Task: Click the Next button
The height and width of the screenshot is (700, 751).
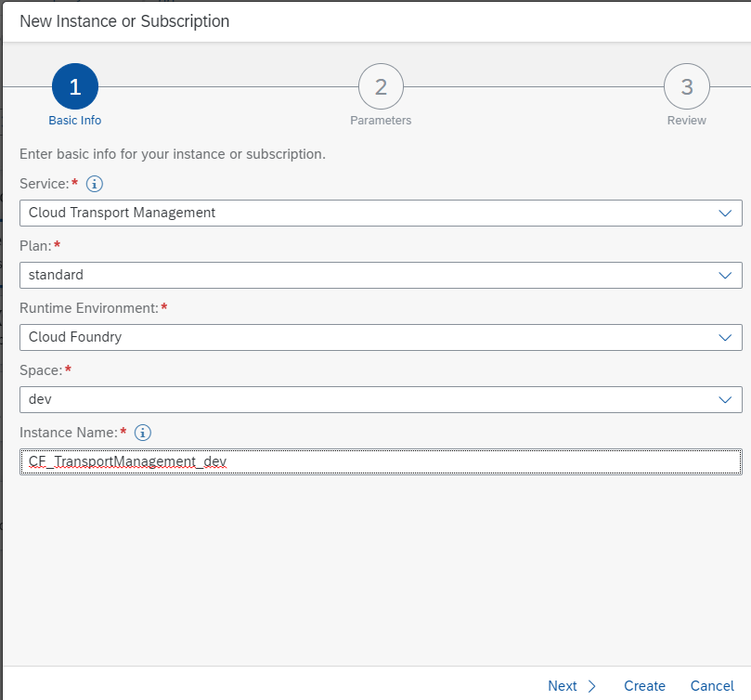Action: 572,686
